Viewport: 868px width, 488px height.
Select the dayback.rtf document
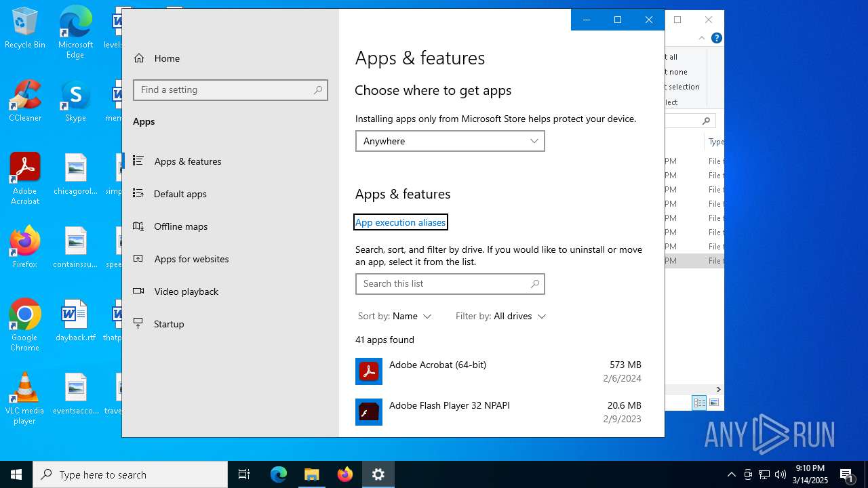(x=75, y=321)
